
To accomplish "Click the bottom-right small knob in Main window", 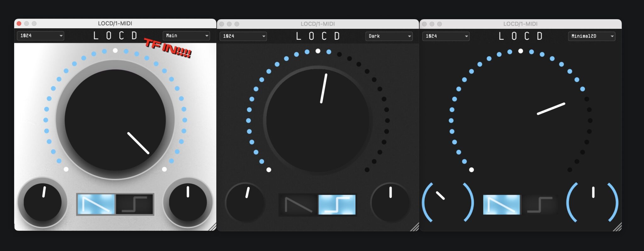I will (x=188, y=203).
